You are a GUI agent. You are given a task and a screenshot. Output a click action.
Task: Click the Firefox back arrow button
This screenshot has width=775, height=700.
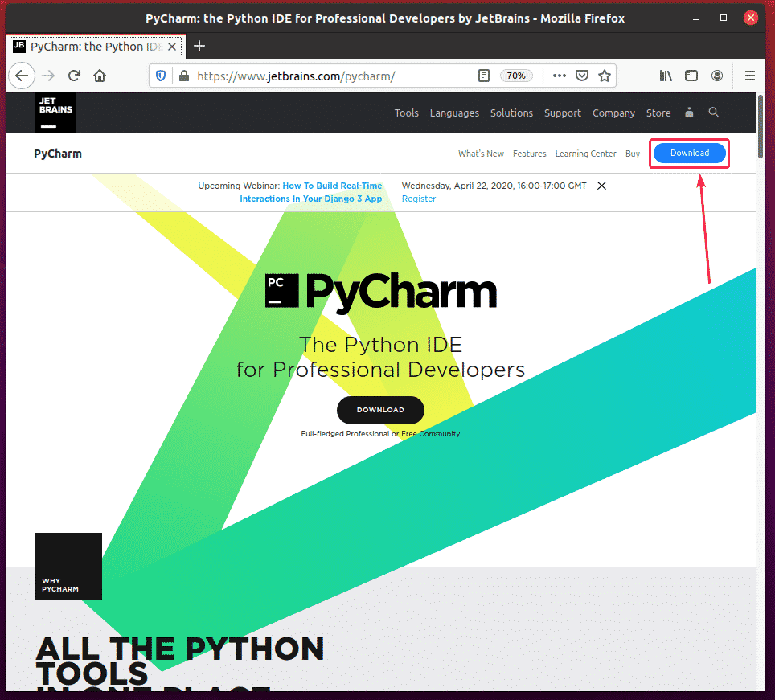pyautogui.click(x=22, y=76)
